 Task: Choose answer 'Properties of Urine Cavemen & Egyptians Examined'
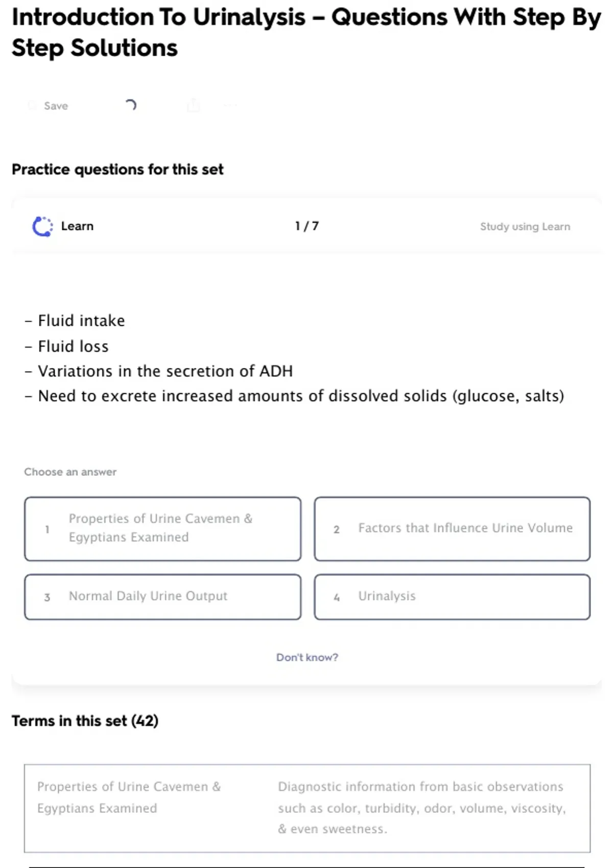click(x=162, y=528)
